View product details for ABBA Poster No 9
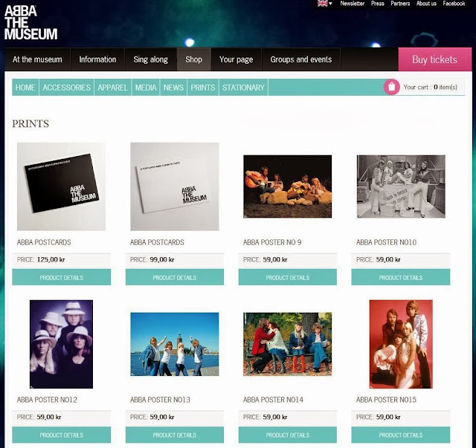Screen dimensions: 476x448 (288, 277)
